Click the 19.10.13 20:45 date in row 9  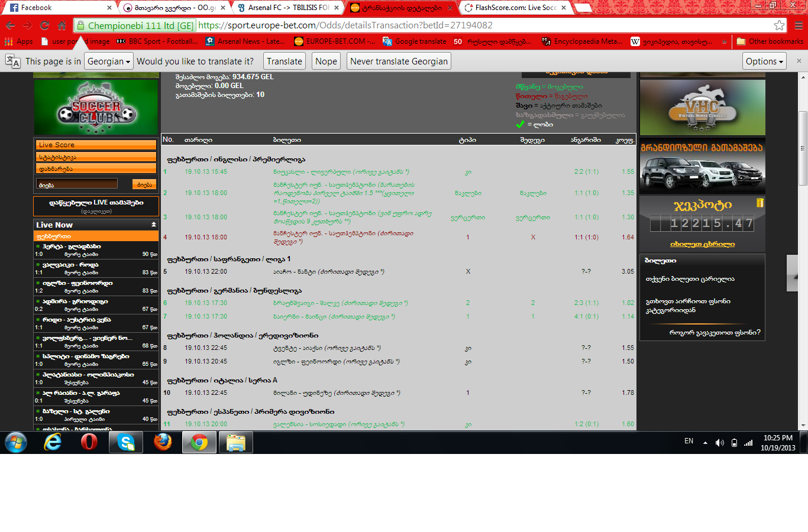point(206,362)
